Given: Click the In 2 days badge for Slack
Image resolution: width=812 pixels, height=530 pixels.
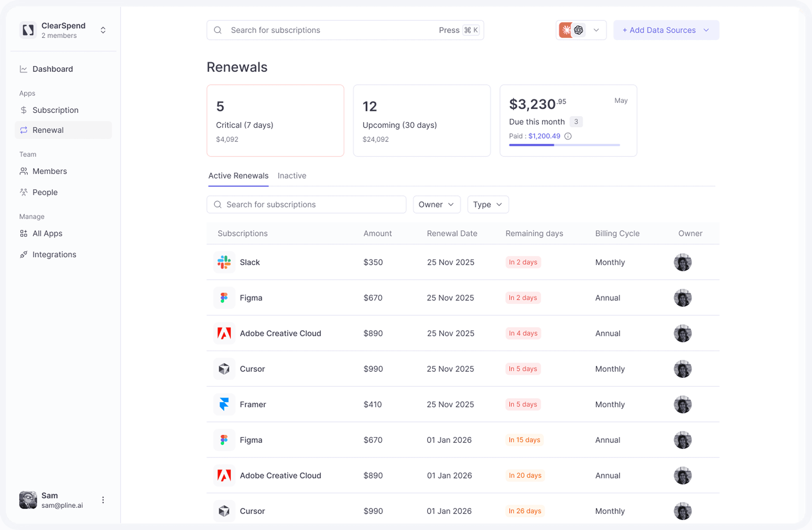Looking at the screenshot, I should pos(523,262).
